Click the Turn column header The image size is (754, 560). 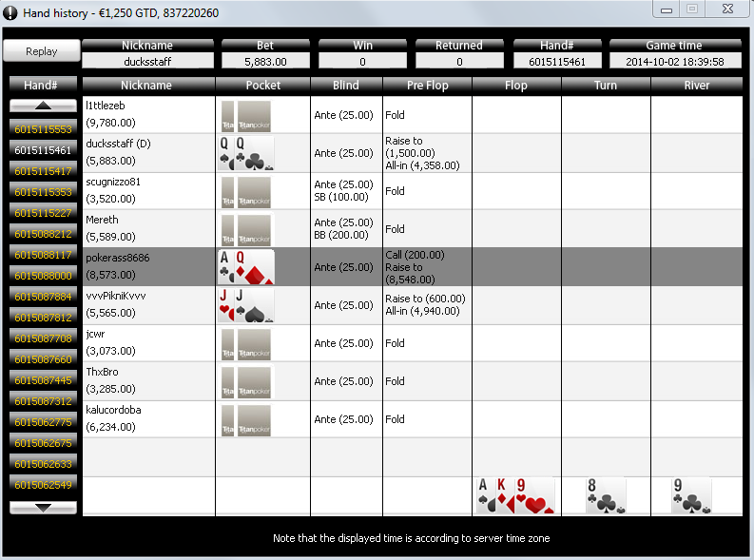(606, 85)
